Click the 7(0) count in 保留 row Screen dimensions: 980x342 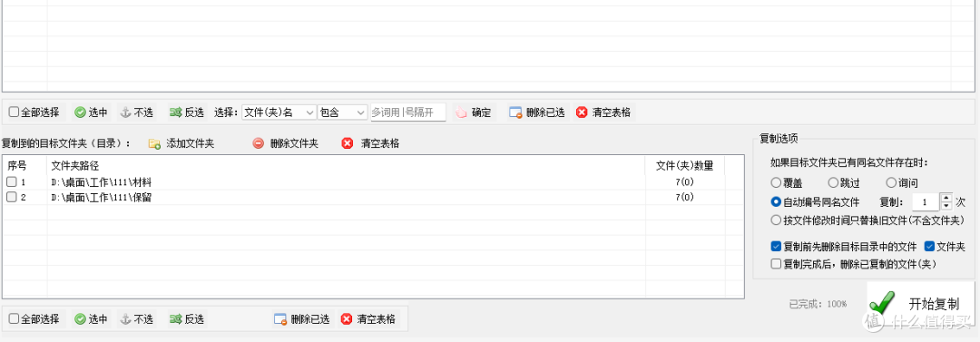(x=684, y=198)
